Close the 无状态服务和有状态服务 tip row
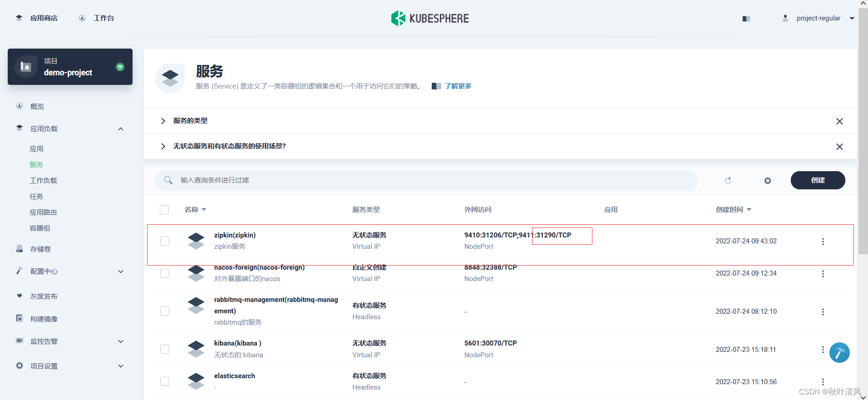The image size is (868, 400). tap(839, 147)
